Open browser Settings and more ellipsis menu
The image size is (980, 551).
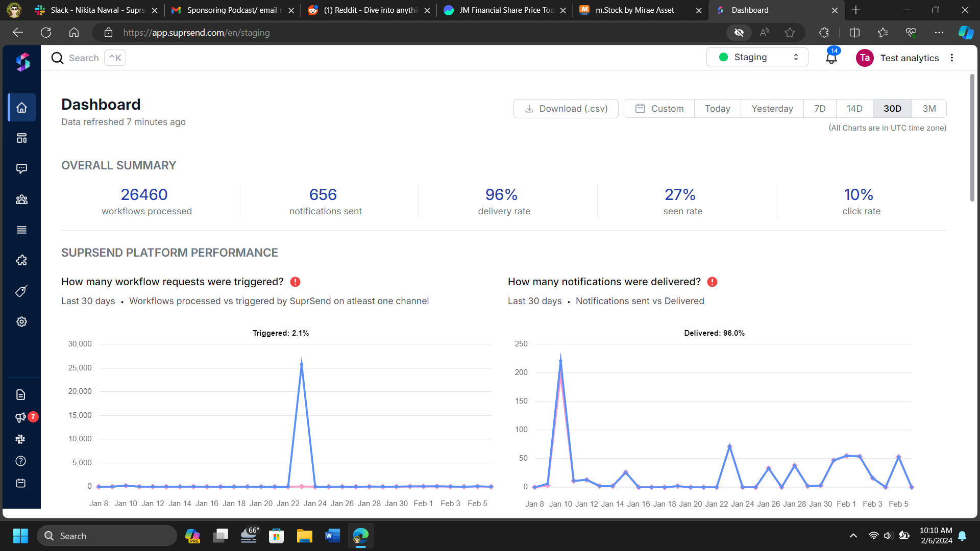click(939, 33)
